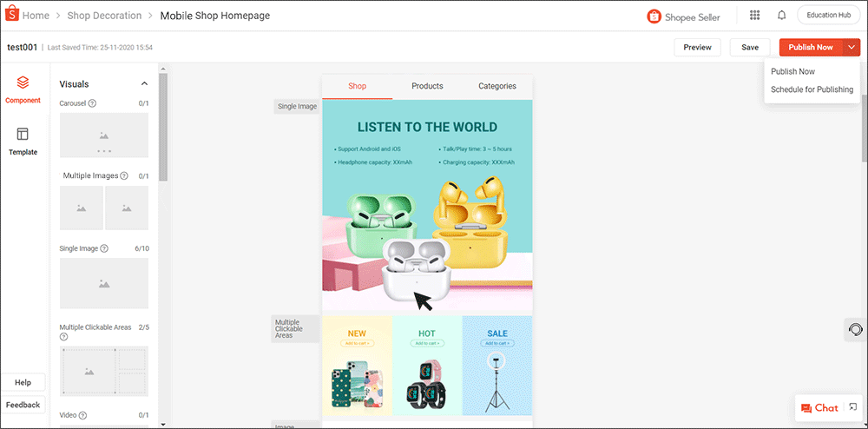868x429 pixels.
Task: Open the Chat panel
Action: [x=820, y=408]
